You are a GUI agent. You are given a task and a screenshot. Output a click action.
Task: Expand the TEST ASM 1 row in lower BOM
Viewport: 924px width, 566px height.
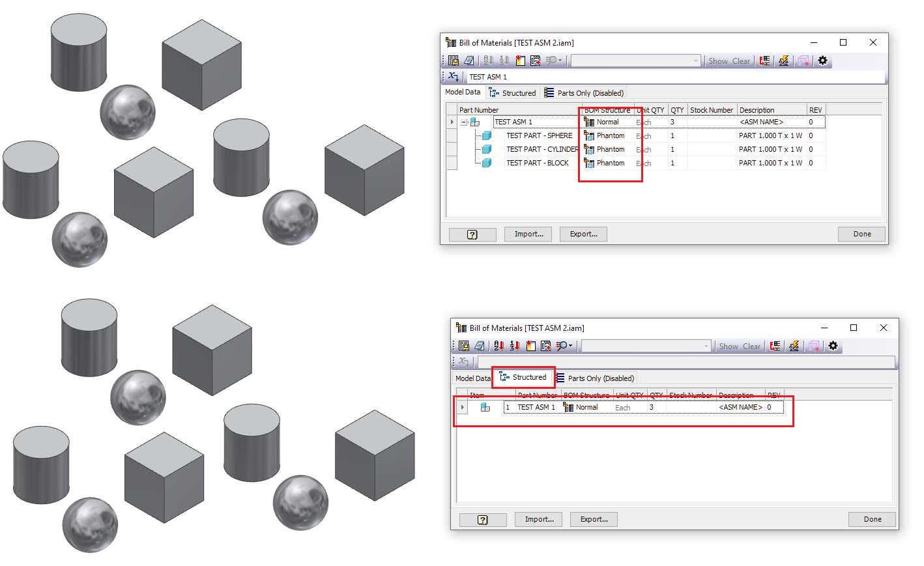[463, 406]
